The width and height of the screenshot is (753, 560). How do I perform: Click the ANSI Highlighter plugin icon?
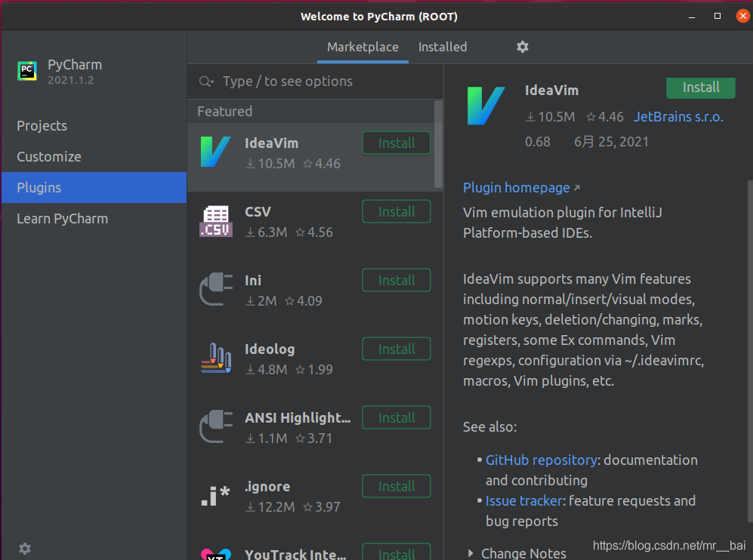click(216, 424)
